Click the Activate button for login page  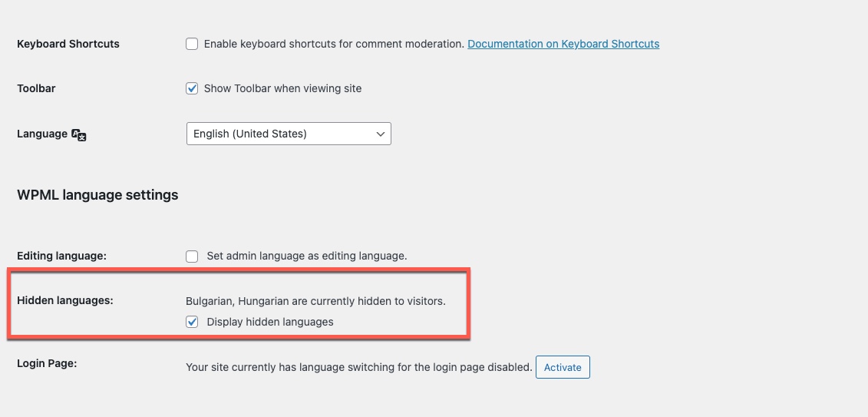(x=563, y=367)
